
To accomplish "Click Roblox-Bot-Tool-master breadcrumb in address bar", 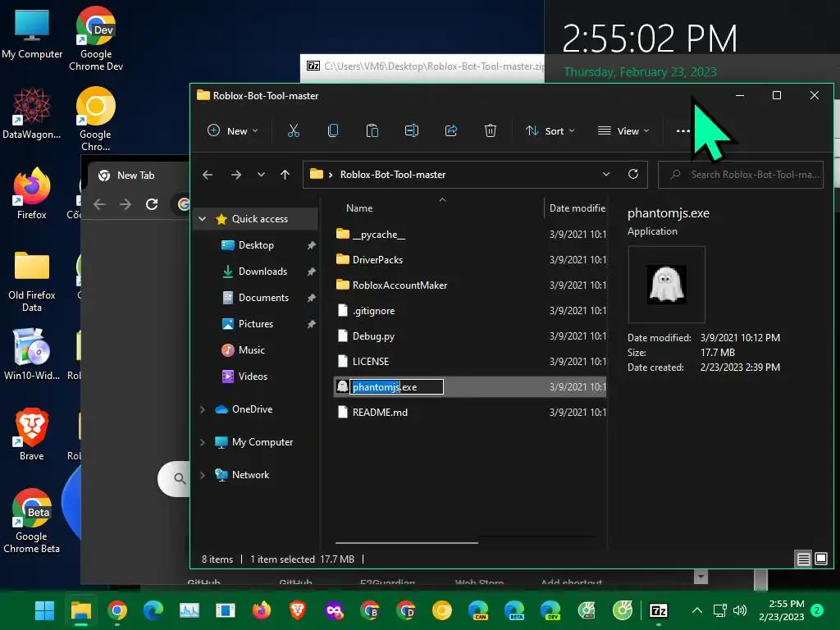I will [x=393, y=175].
